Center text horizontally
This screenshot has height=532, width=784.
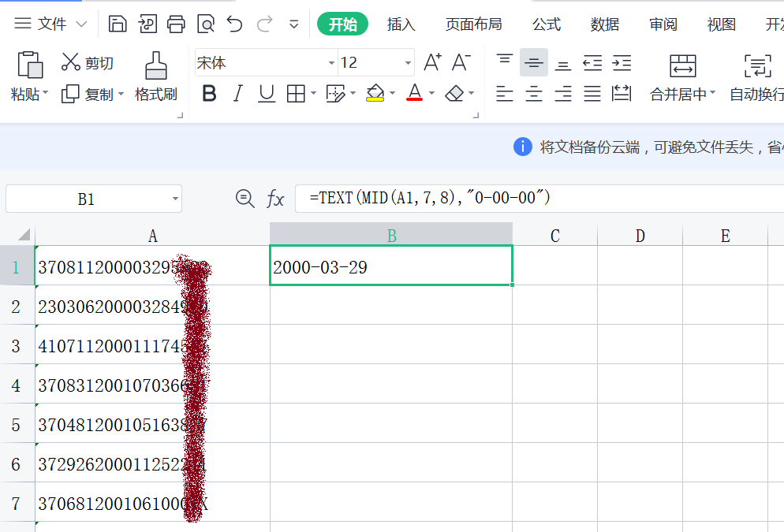533,94
